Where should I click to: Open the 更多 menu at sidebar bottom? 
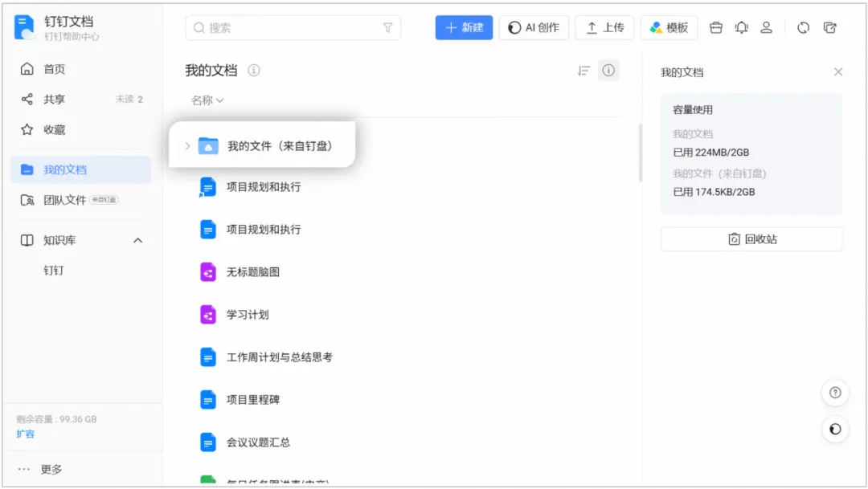click(40, 469)
